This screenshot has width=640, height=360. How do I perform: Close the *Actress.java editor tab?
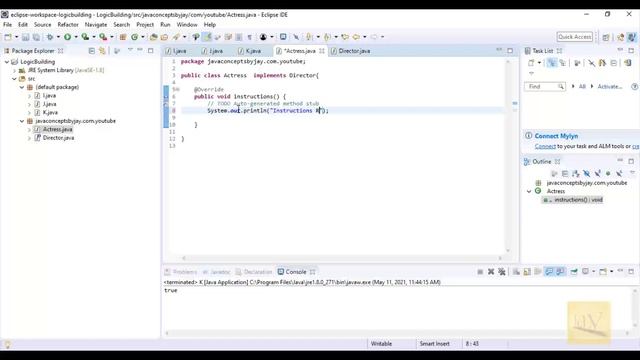point(322,51)
